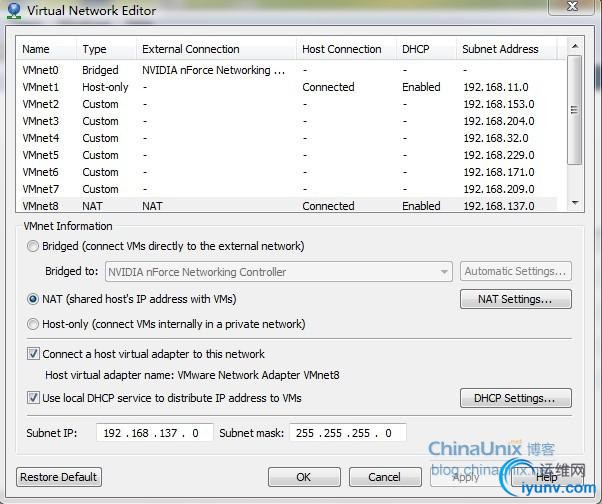
Task: Click the Host Connection column header
Action: (346, 49)
